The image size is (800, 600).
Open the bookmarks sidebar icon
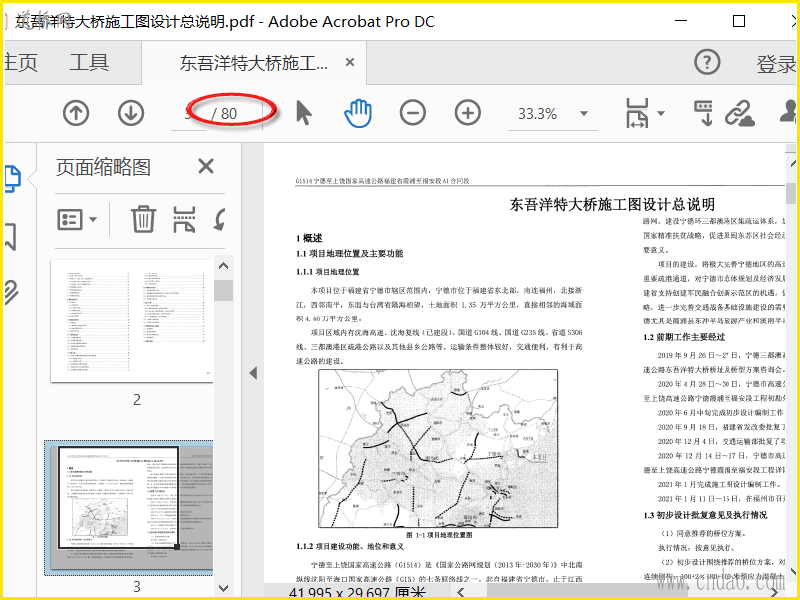pos(11,236)
